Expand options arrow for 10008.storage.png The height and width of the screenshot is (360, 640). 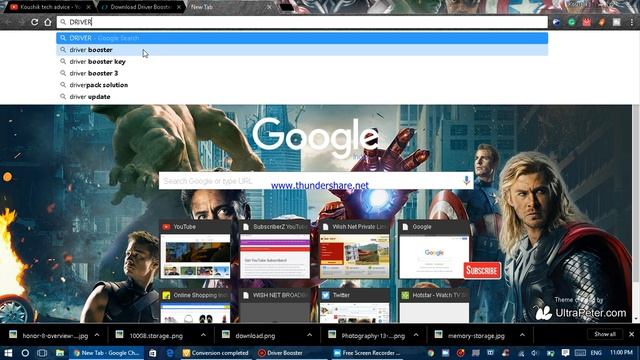[x=203, y=335]
